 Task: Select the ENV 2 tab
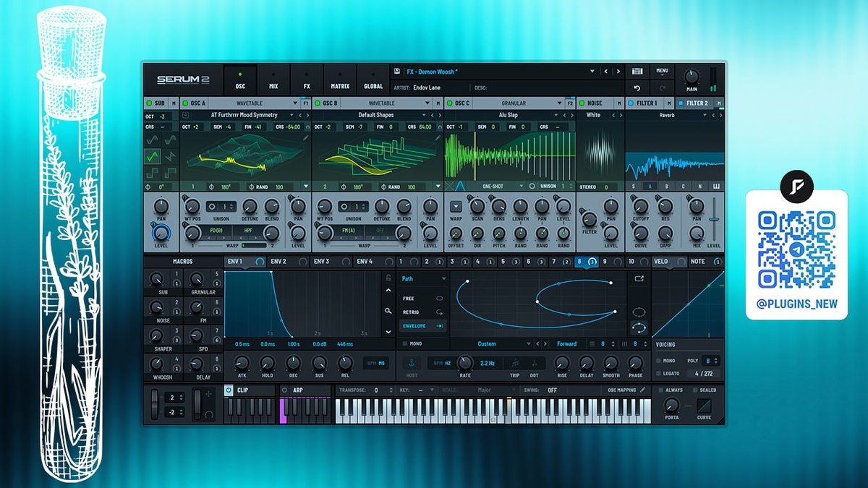pyautogui.click(x=287, y=261)
